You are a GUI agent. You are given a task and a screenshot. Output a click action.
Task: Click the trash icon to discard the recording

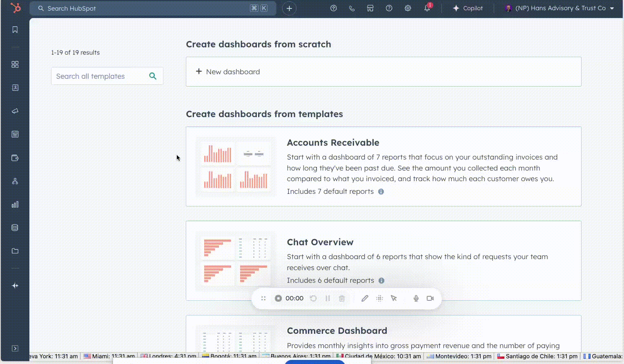click(342, 298)
